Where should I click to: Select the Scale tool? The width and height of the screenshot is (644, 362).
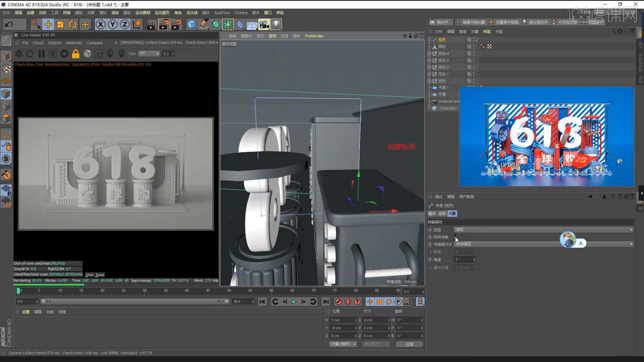click(60, 24)
